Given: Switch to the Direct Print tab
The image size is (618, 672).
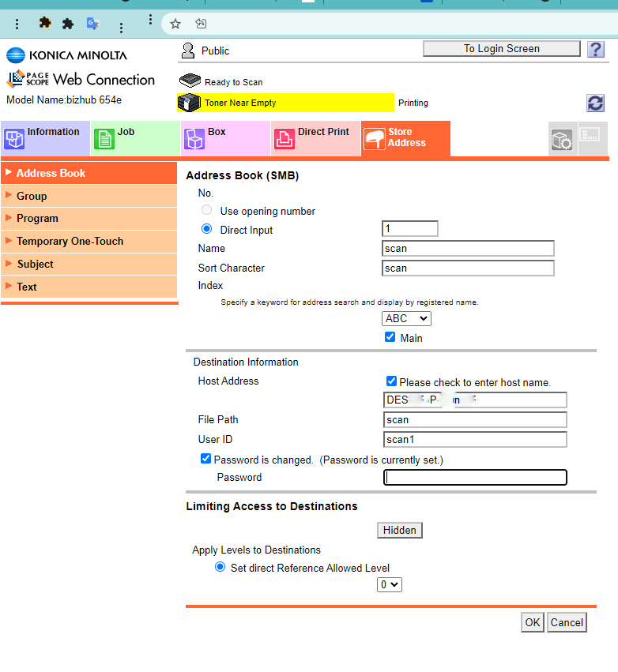Looking at the screenshot, I should pyautogui.click(x=315, y=139).
